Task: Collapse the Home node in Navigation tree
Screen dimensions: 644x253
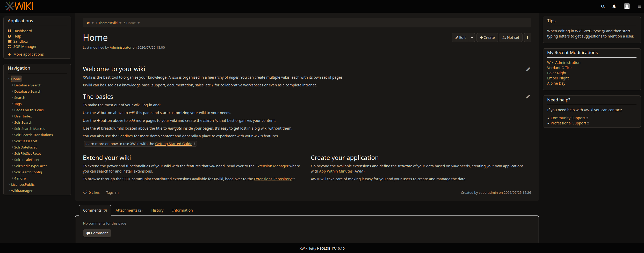Action: (9, 79)
